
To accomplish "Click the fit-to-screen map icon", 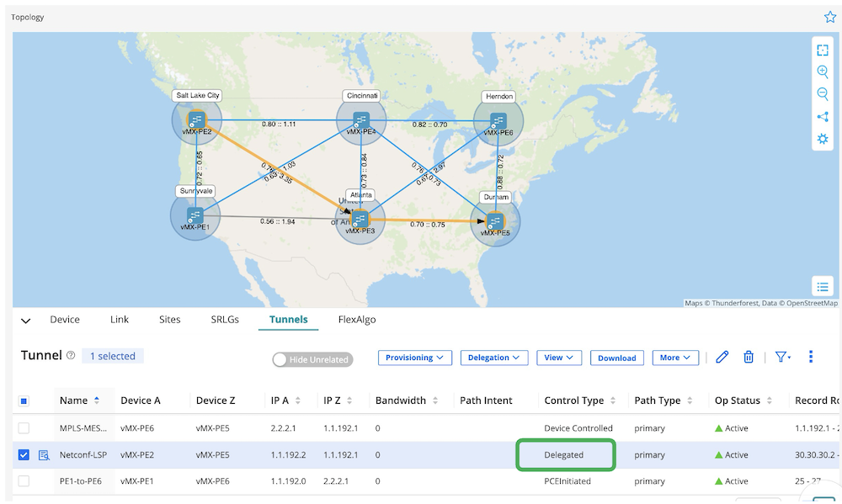I will [823, 50].
